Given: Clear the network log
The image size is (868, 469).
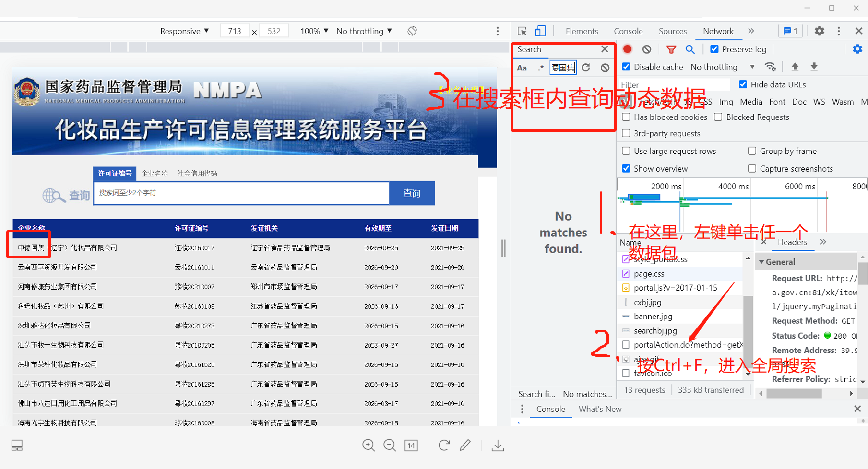Looking at the screenshot, I should (x=647, y=49).
